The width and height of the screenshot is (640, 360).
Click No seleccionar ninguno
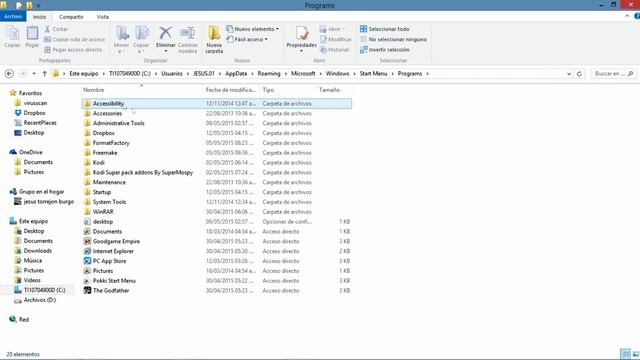click(x=393, y=39)
